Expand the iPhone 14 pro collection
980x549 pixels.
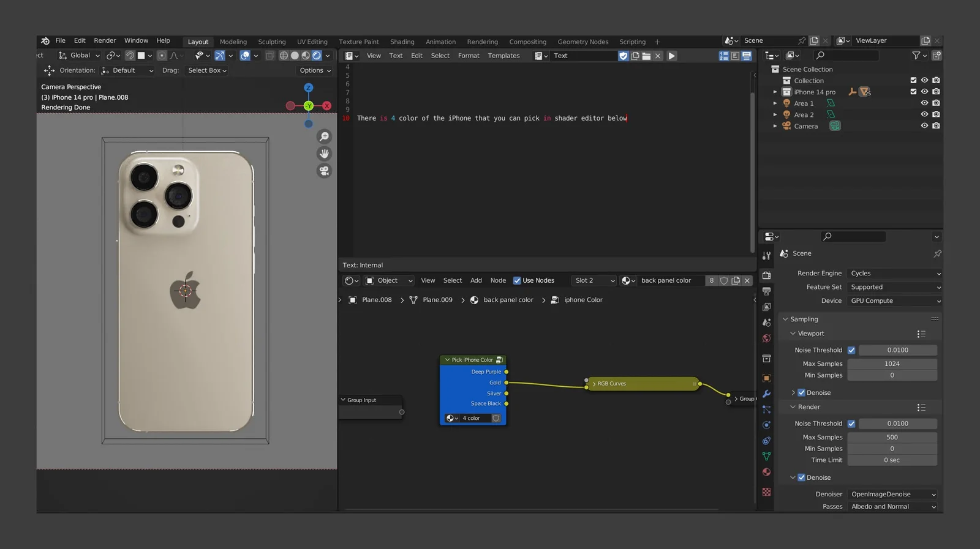click(775, 92)
